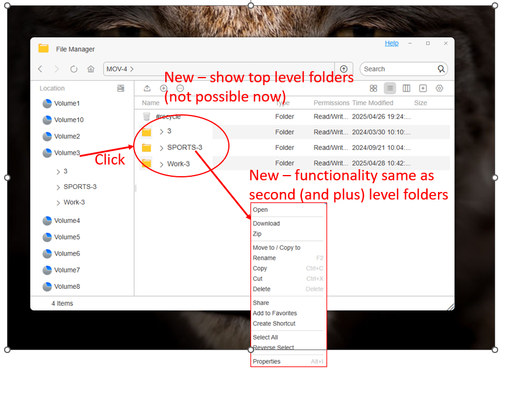Sort by the Time Modified column header
This screenshot has width=532, height=402.
point(373,103)
